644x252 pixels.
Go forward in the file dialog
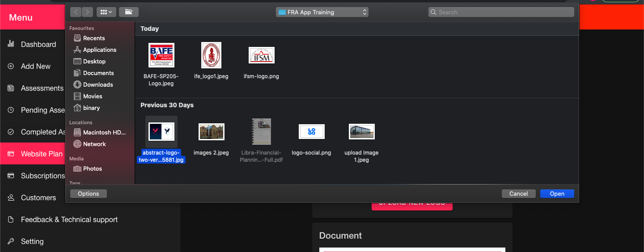click(x=87, y=12)
